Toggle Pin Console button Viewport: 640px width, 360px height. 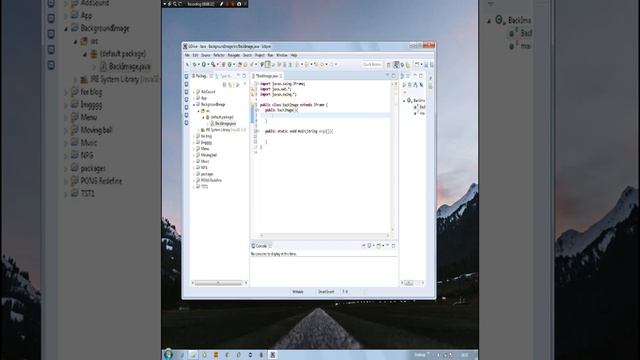click(363, 246)
